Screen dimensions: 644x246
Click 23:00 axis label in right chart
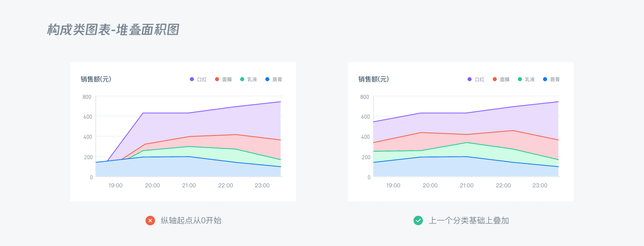[x=540, y=185]
